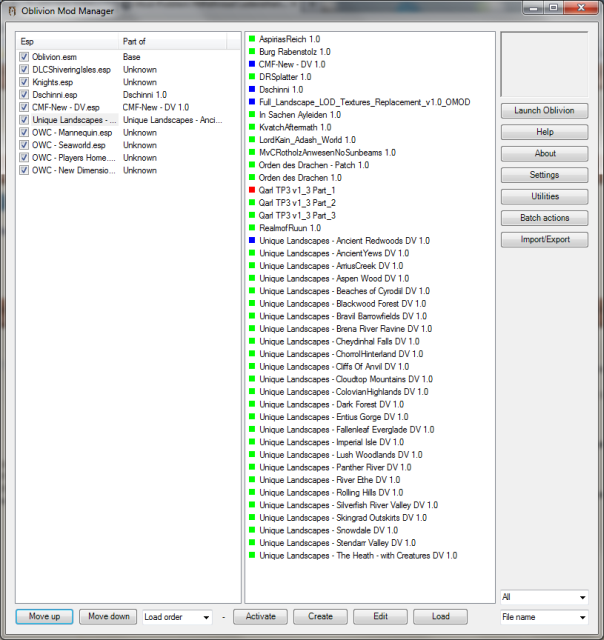Expand the All filter dropdown
The height and width of the screenshot is (640, 604).
tap(543, 597)
